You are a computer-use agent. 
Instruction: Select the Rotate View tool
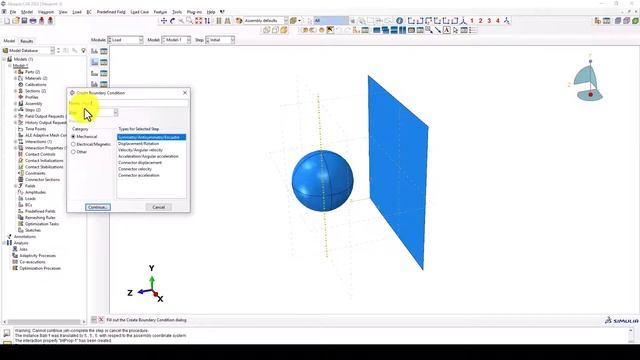(x=172, y=21)
